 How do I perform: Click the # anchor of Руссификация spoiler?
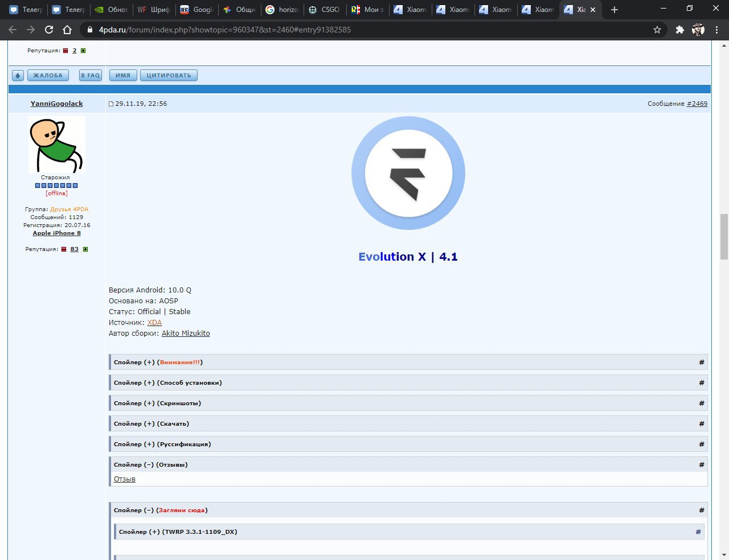point(702,444)
